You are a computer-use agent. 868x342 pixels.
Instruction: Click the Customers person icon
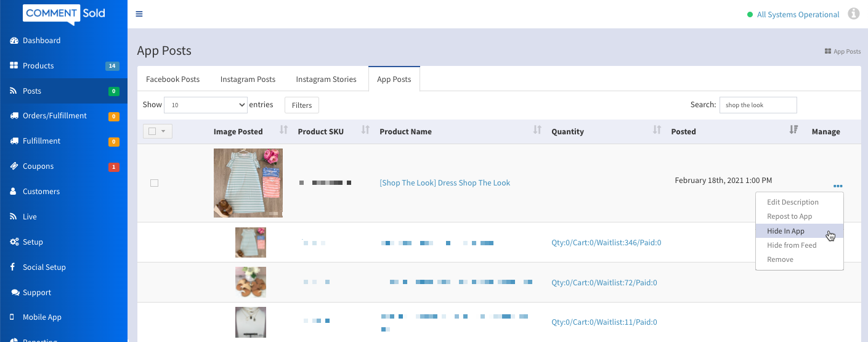(14, 192)
